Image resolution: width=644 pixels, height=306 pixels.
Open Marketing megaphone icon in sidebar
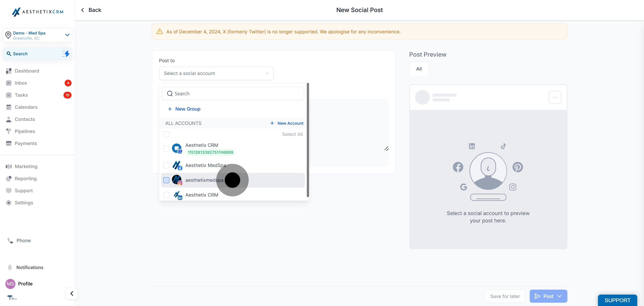tap(9, 166)
